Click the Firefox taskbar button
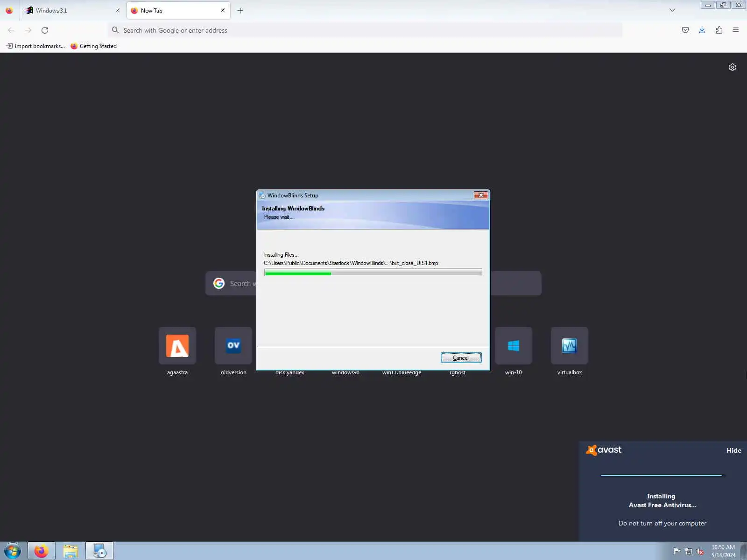 (x=42, y=551)
